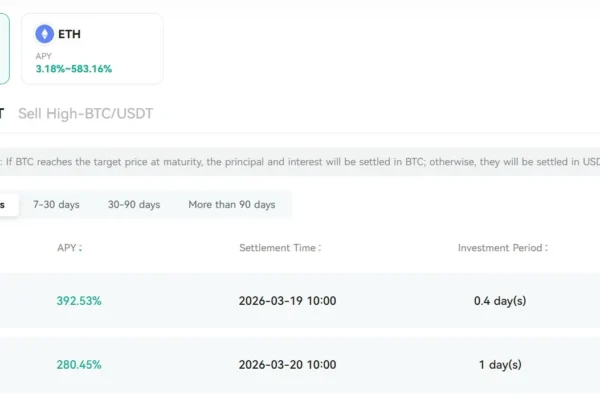Click the Settlement Time column header label

tap(277, 247)
